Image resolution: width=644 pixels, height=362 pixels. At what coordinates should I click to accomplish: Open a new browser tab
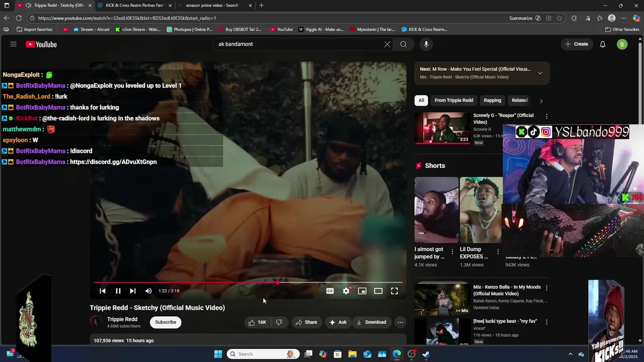tap(261, 6)
